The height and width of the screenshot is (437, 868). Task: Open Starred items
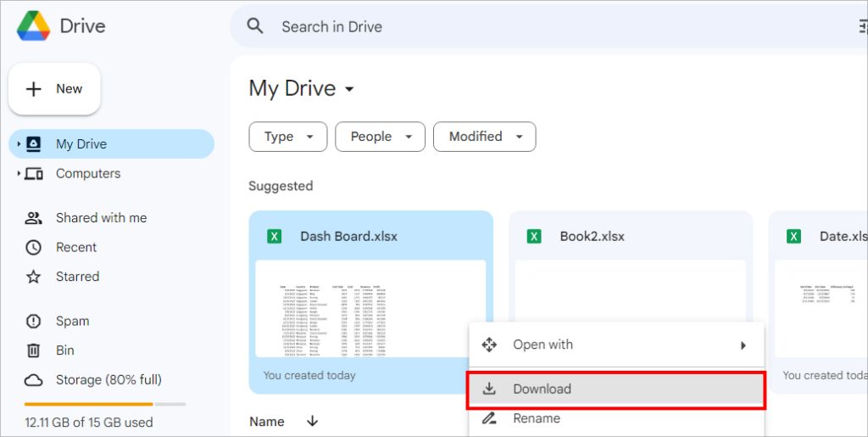77,277
